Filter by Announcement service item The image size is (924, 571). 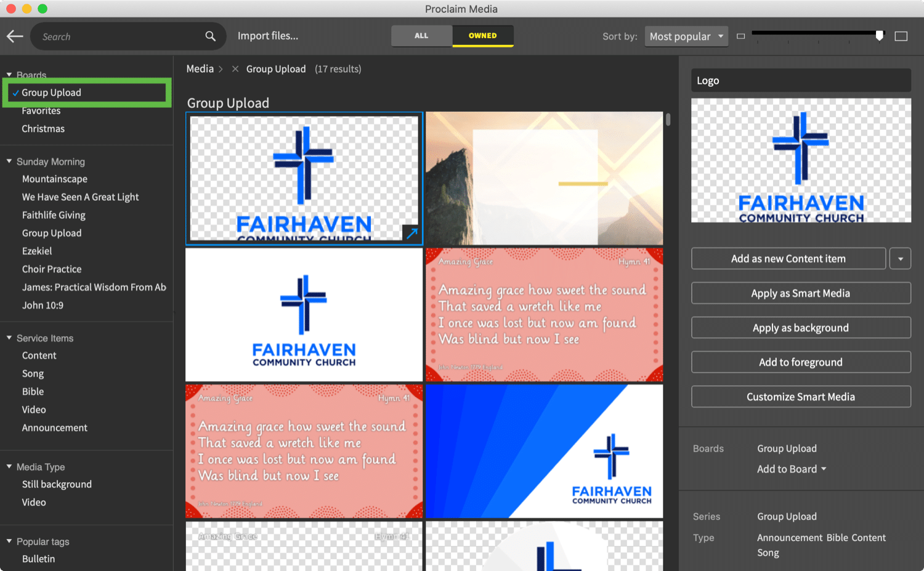click(x=55, y=427)
